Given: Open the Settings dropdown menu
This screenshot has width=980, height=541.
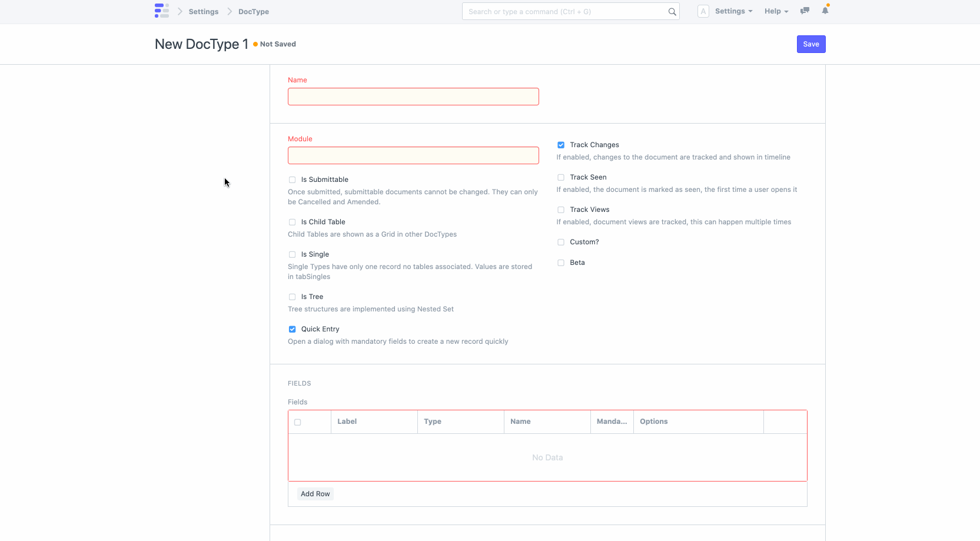Looking at the screenshot, I should (x=733, y=11).
